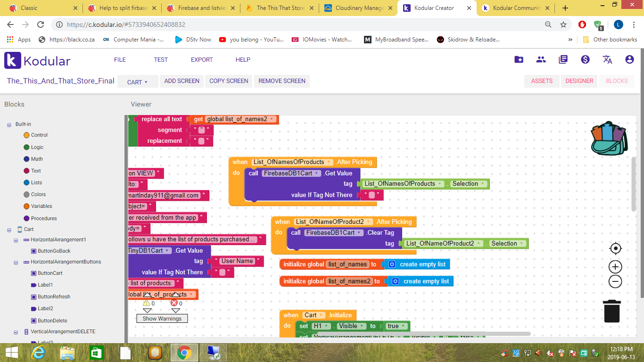Screen dimensions: 644x362
Task: Click the Show Warnings button
Action: click(x=162, y=319)
